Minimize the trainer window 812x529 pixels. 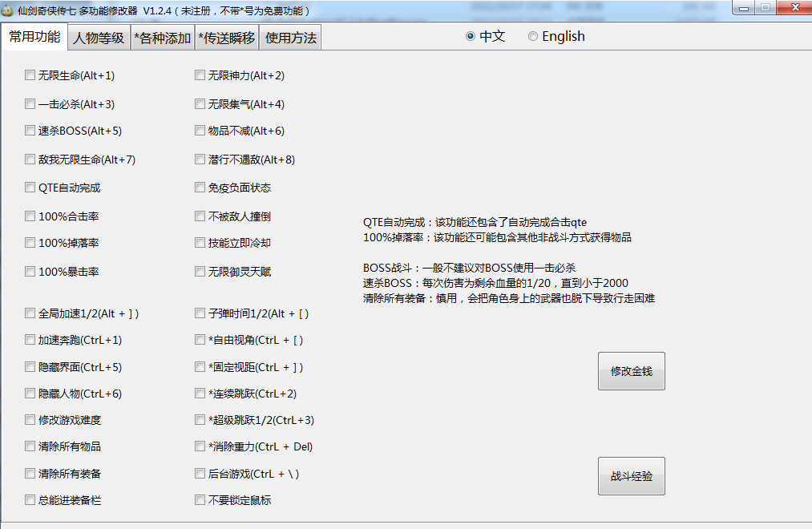click(744, 8)
